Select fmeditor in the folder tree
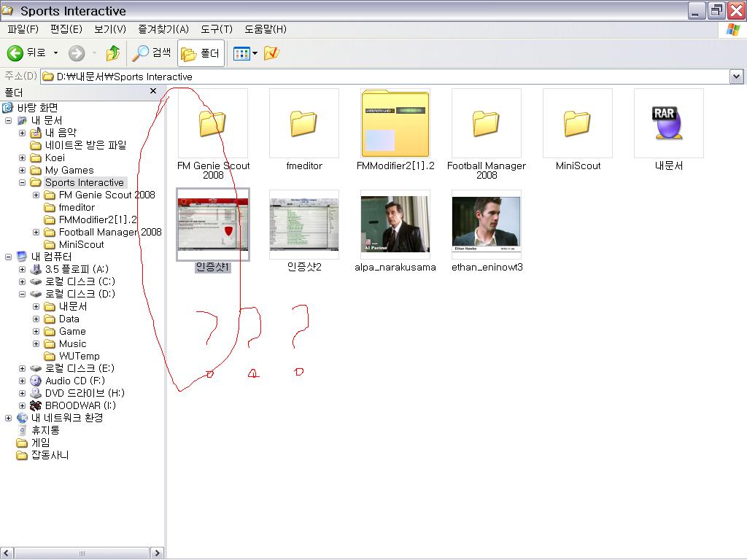747x560 pixels. coord(77,207)
